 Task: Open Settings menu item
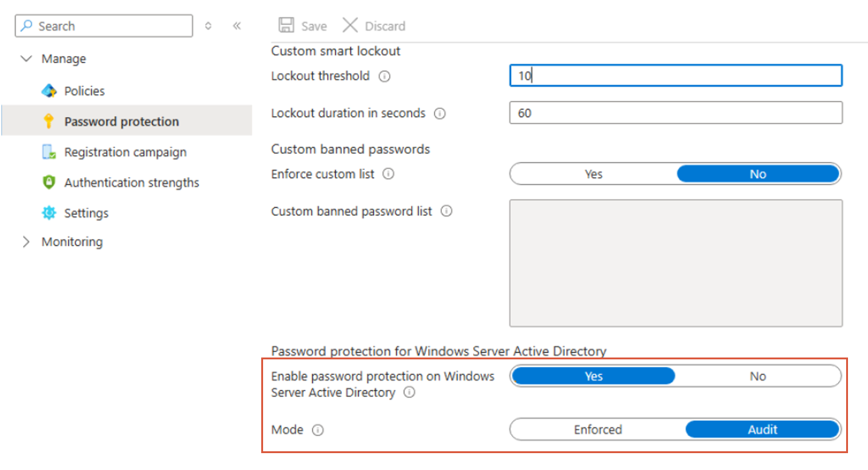pos(127,213)
